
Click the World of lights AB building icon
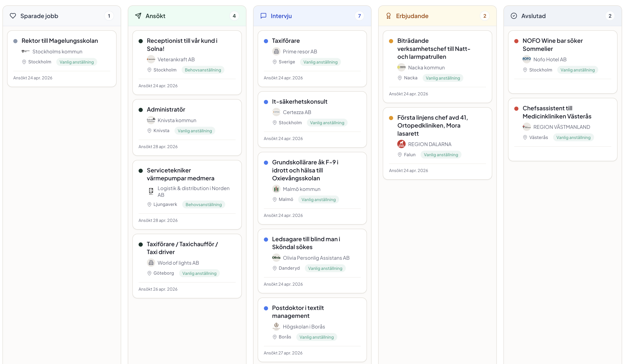click(151, 263)
